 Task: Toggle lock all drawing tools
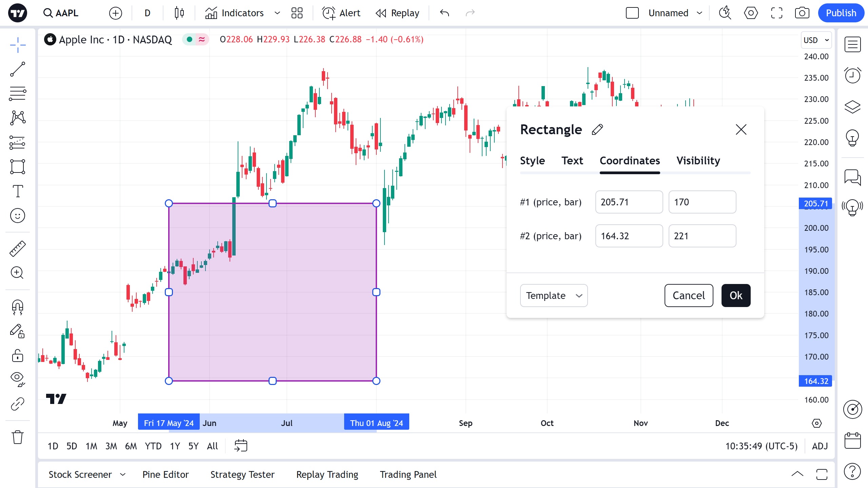(17, 356)
